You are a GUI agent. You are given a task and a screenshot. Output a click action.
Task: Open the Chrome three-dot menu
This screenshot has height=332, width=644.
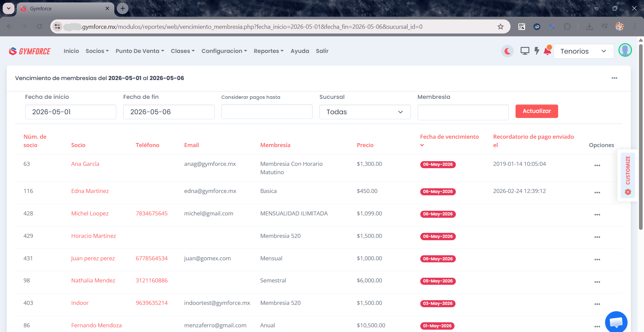tap(635, 27)
